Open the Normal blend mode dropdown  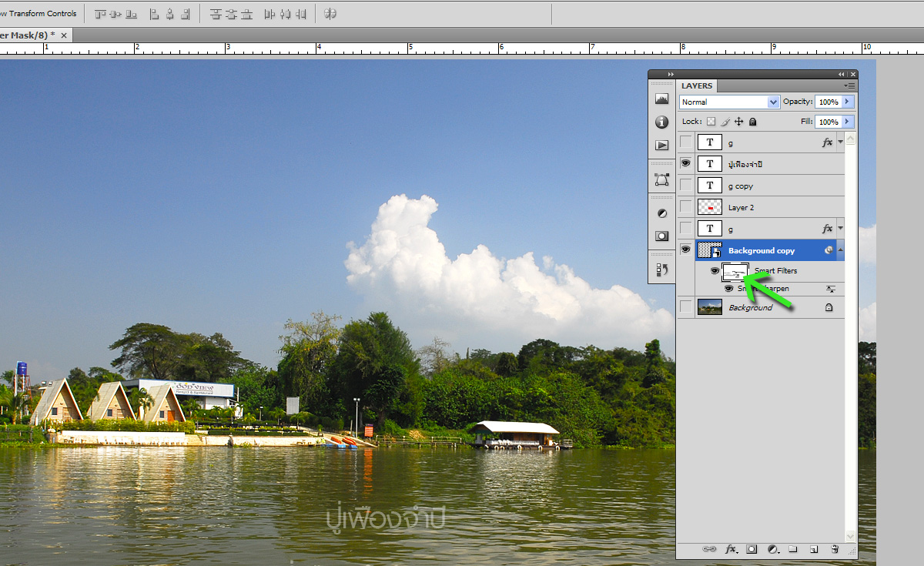729,102
